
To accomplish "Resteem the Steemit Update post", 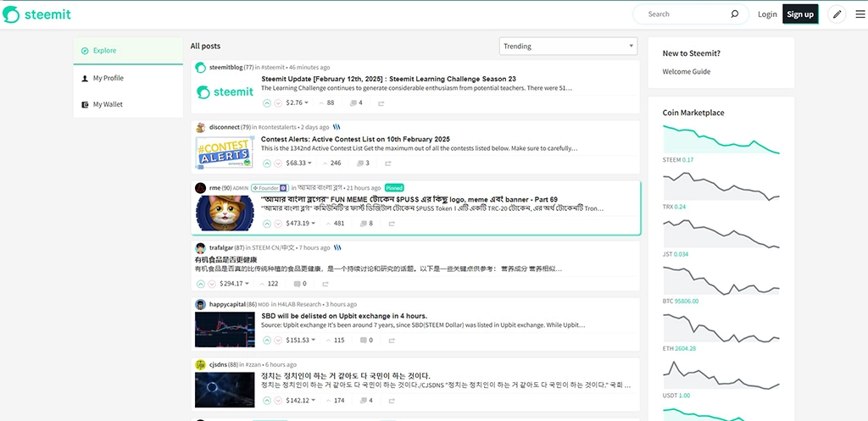I will pos(381,103).
